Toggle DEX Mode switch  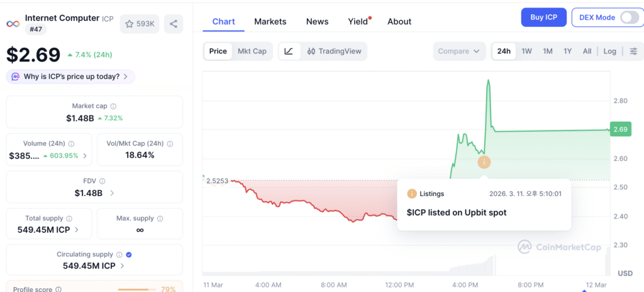pos(628,18)
